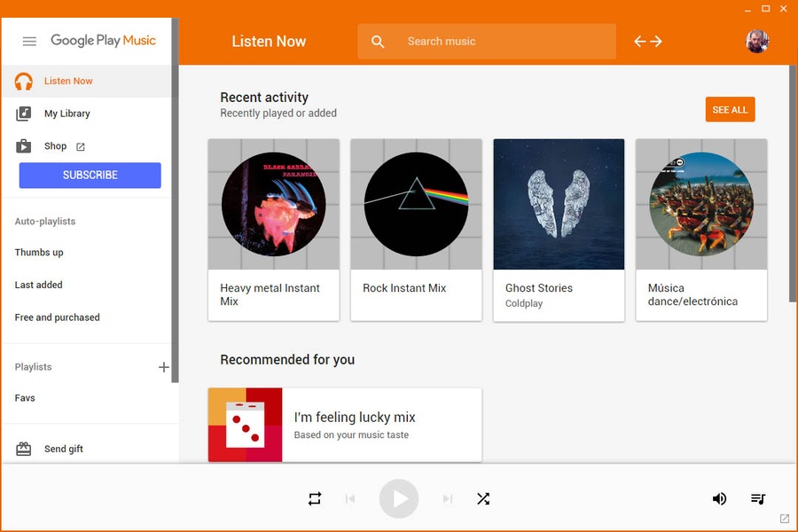
Task: Click SEE ALL for recent activity
Action: pyautogui.click(x=730, y=109)
